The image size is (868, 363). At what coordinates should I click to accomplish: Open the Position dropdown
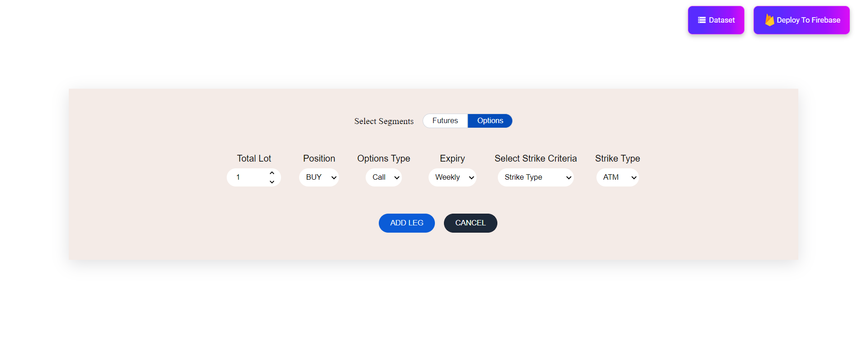319,177
